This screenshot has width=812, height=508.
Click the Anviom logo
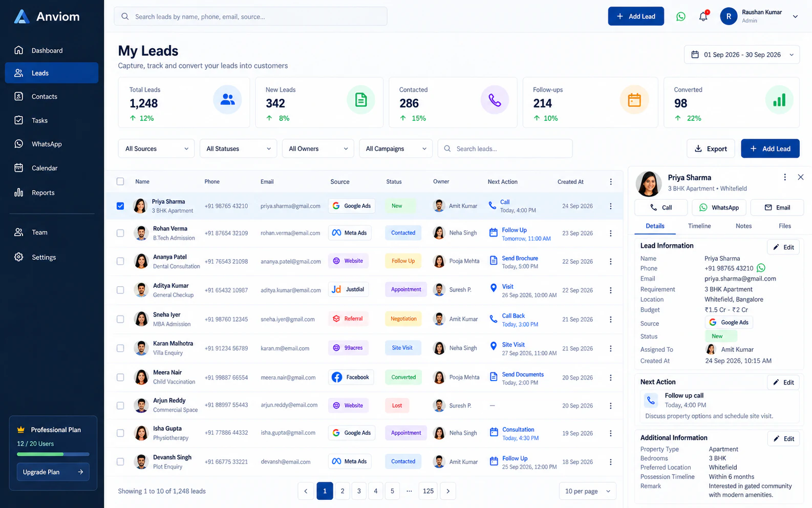click(x=47, y=16)
